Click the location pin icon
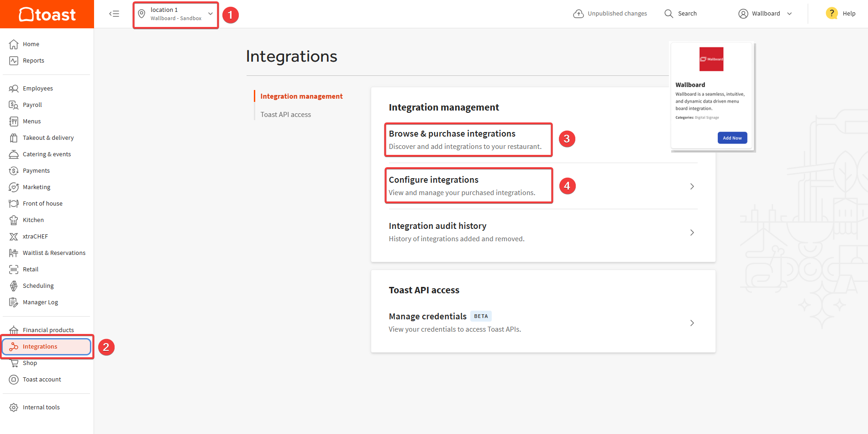868x434 pixels. tap(142, 14)
